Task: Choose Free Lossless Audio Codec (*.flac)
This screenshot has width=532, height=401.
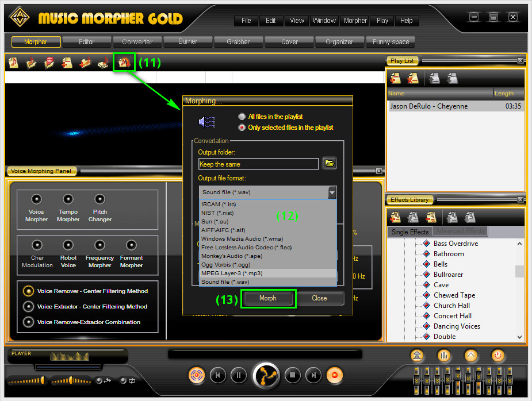Action: (x=267, y=248)
